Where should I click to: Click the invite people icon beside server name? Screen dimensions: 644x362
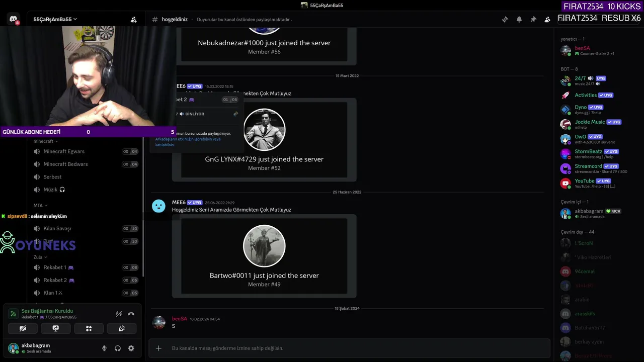(x=133, y=20)
